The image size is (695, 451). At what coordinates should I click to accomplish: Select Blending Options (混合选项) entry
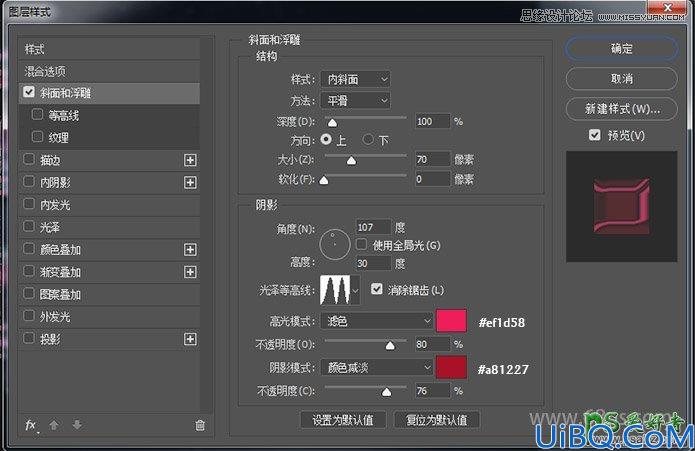[x=109, y=71]
